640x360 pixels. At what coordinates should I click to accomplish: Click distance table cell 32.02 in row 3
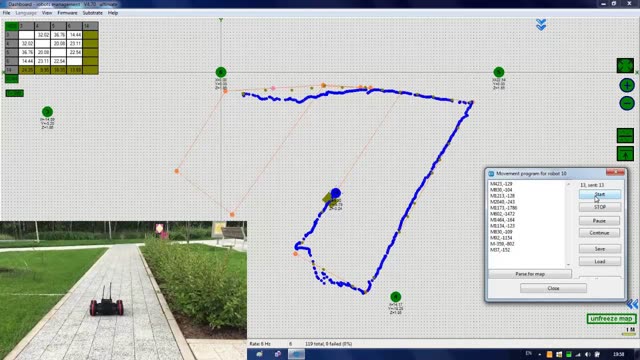42,35
